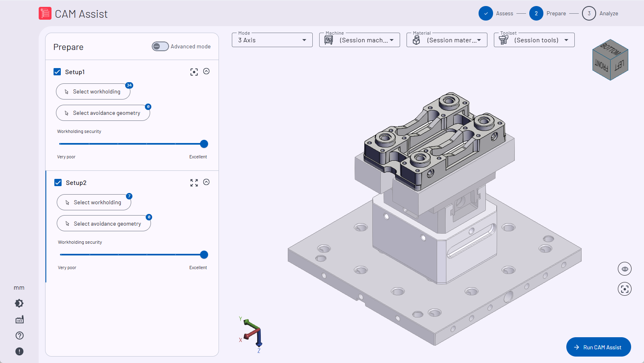644x363 pixels.
Task: Click the Setup2 fullscreen view icon
Action: (x=194, y=183)
